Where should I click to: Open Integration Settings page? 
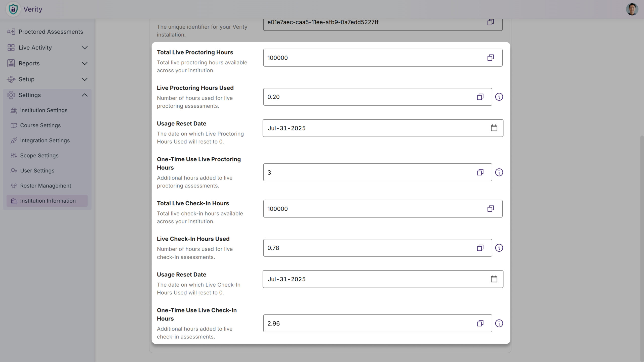coord(45,141)
